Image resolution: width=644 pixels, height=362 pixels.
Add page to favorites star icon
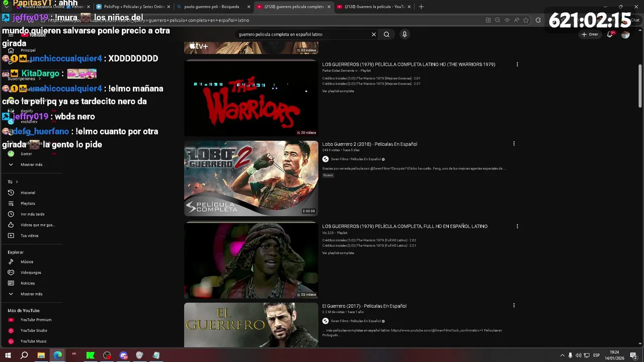pyautogui.click(x=526, y=20)
